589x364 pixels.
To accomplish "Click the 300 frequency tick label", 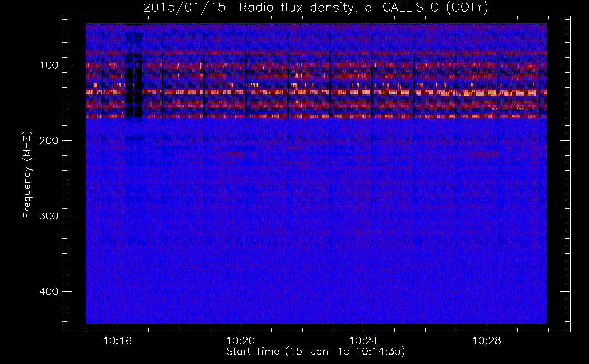I will click(x=49, y=216).
